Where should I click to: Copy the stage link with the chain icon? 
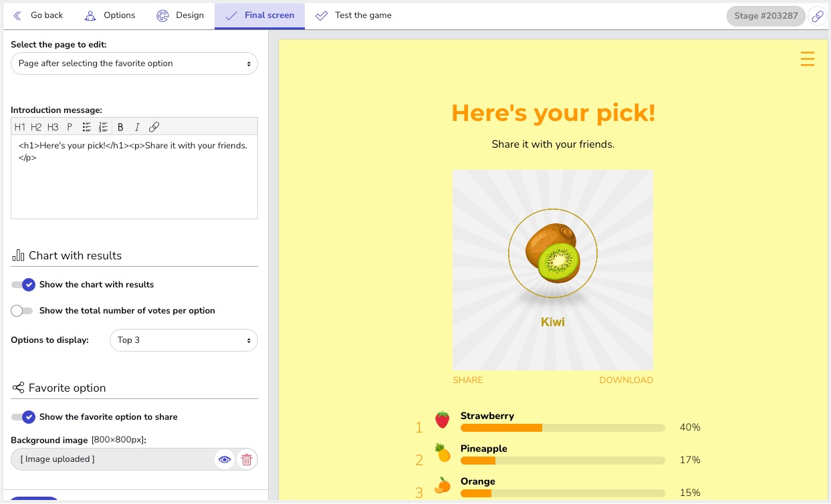pos(817,17)
